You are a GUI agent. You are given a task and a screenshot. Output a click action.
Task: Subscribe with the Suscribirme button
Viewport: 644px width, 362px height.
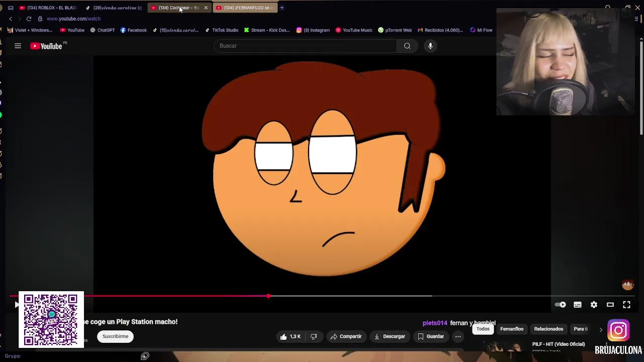point(115,336)
